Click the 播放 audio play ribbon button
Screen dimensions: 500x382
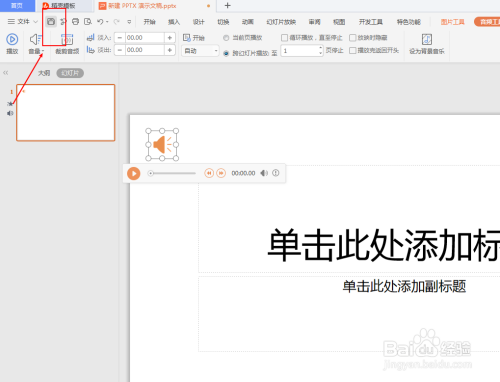pyautogui.click(x=12, y=44)
